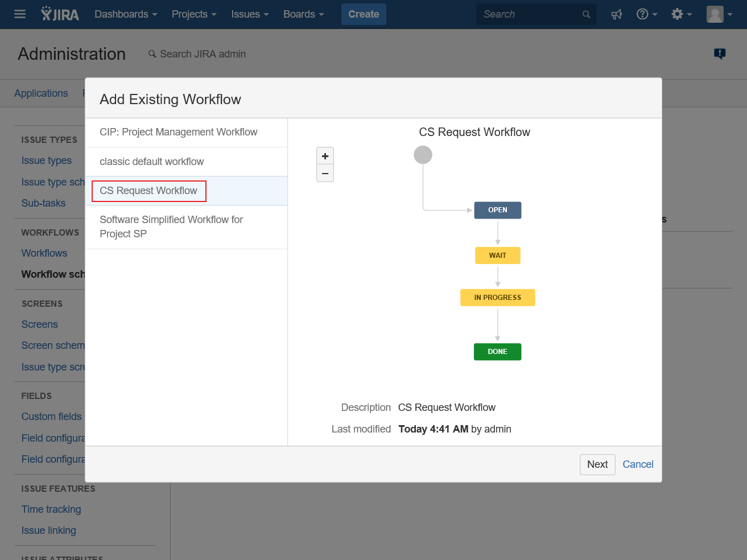Click the OPEN status node
Viewport: 747px width, 560px height.
(498, 210)
